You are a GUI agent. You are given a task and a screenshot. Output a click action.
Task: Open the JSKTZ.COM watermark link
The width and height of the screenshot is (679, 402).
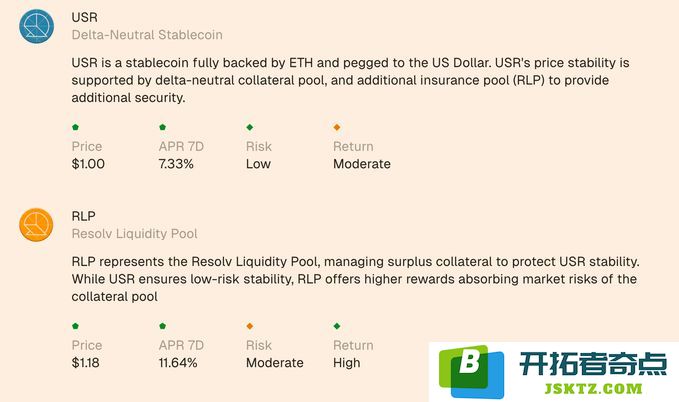click(x=593, y=388)
